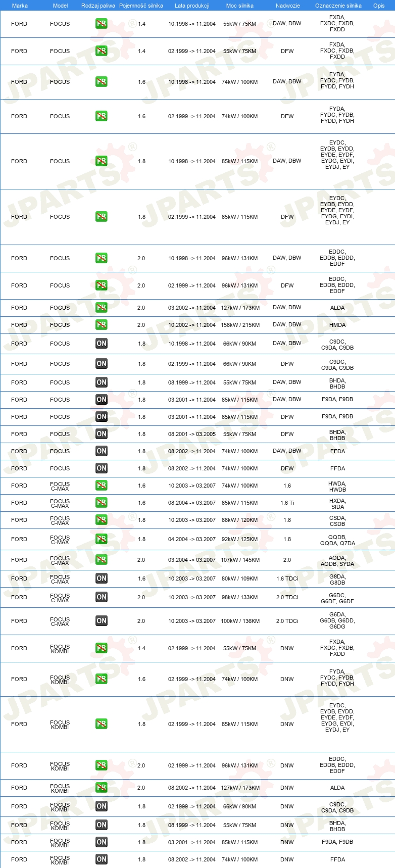Click PB icon in Focus Kombi 1.6 row
Image resolution: width=395 pixels, height=868 pixels.
pos(102,679)
